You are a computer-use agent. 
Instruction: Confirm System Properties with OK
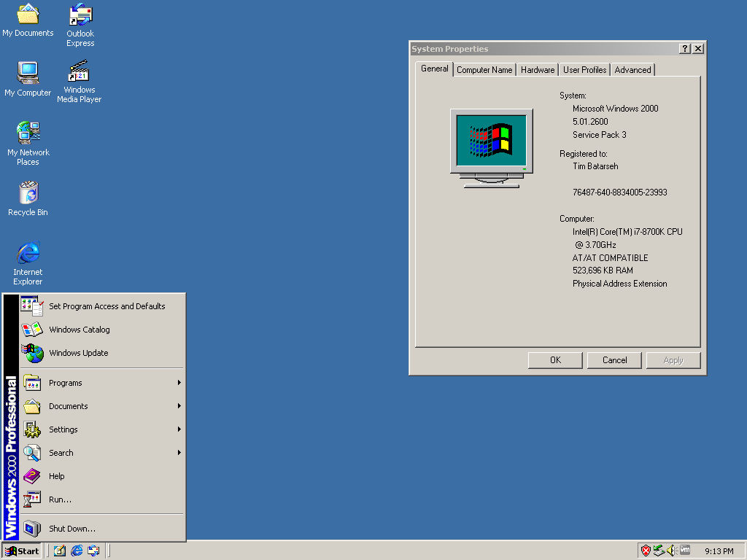pos(555,360)
